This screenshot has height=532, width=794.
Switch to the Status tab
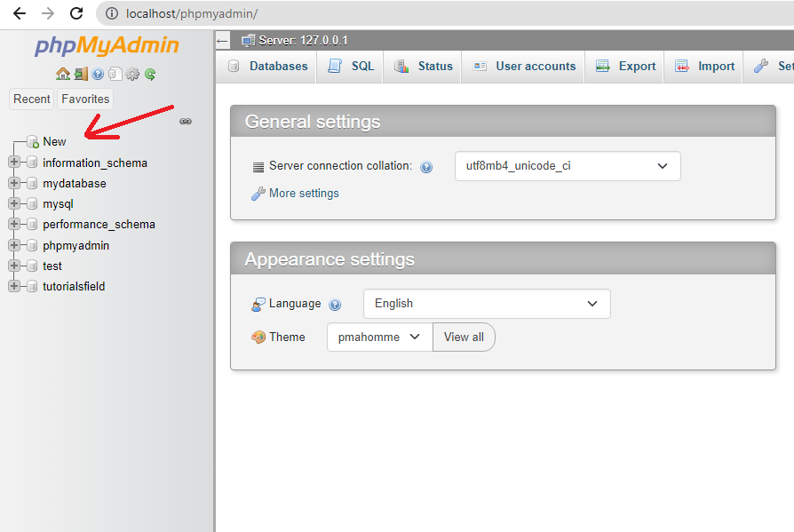424,67
